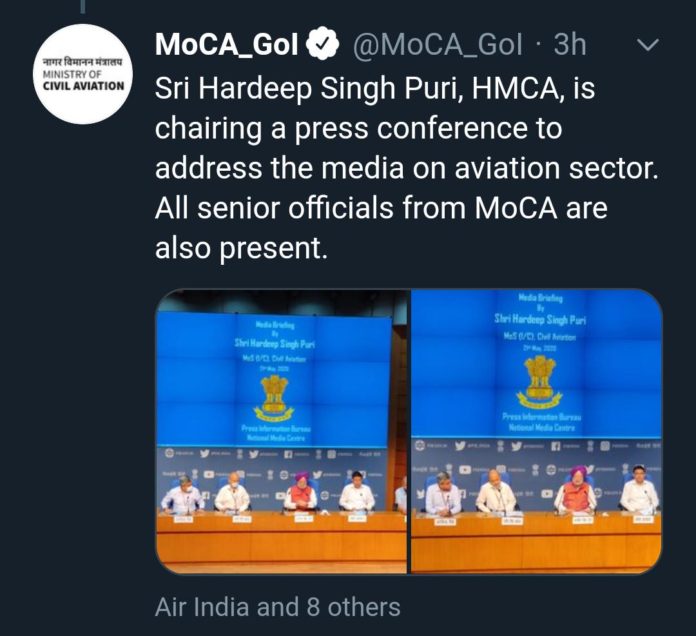Click the wooden desk in the right photo
696x636 pixels.
pyautogui.click(x=537, y=542)
